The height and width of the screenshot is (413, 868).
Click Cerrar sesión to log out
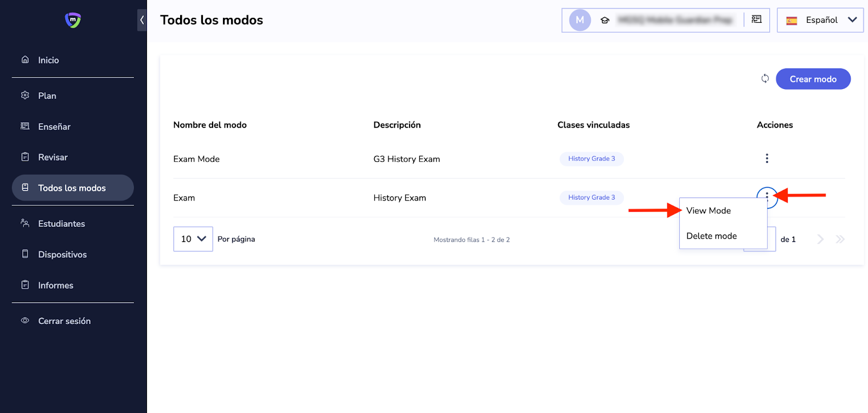coord(64,321)
